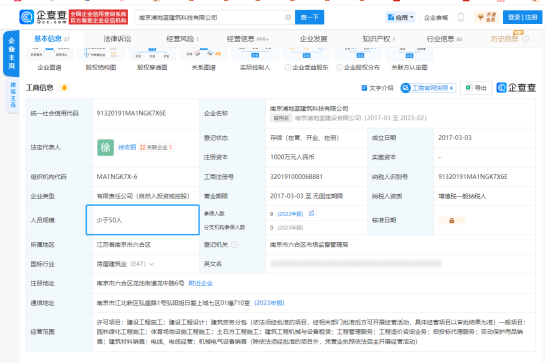Open the mobile app phone icon
Image resolution: width=545 pixels, height=363 pixels.
click(x=461, y=17)
